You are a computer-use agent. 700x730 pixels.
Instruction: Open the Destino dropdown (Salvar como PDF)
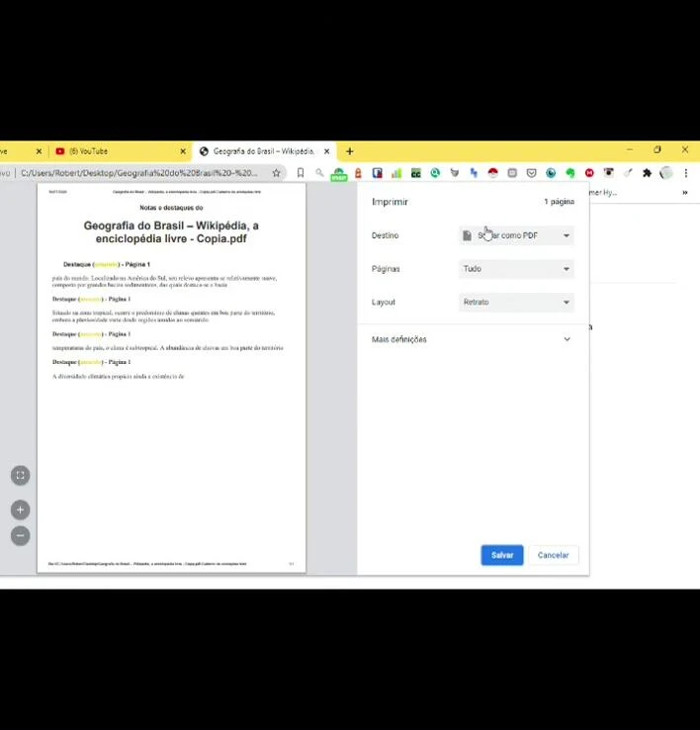tap(516, 235)
